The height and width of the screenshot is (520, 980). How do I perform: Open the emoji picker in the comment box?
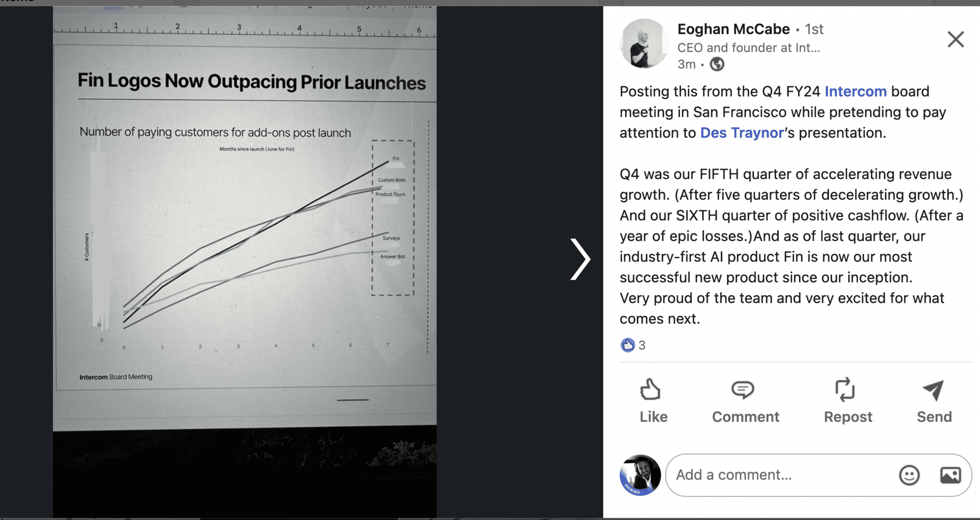909,475
